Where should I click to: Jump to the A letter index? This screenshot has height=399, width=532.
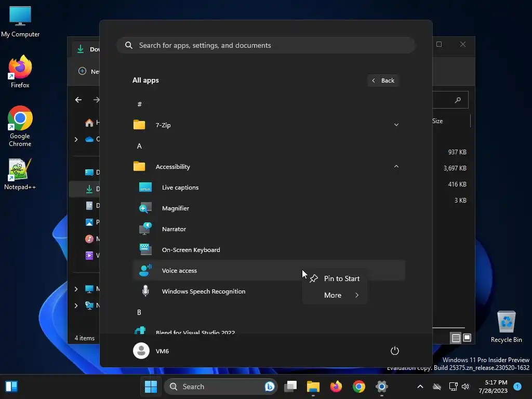[139, 146]
